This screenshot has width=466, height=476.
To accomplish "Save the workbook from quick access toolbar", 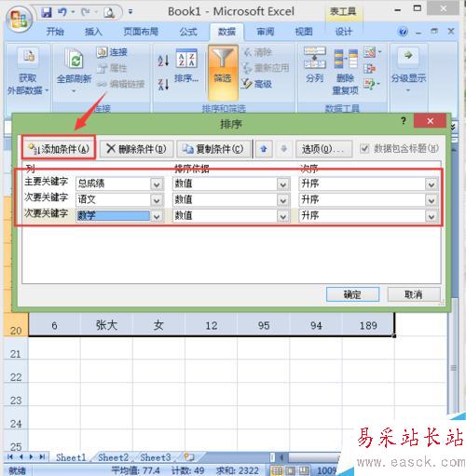I will tap(47, 12).
